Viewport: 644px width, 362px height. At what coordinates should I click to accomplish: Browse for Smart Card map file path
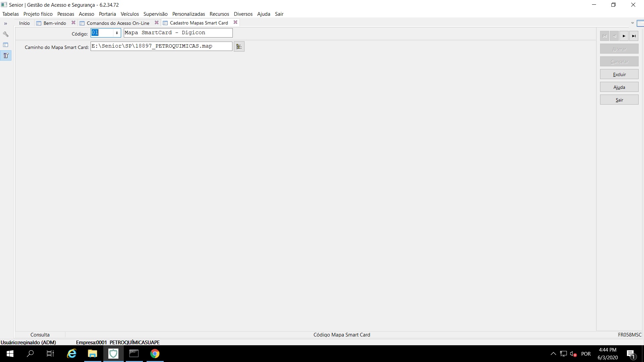[239, 47]
